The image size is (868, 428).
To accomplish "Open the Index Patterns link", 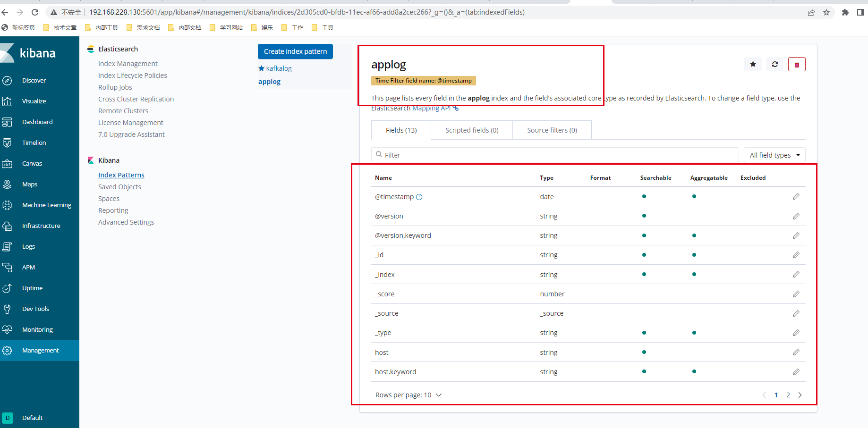I will (121, 175).
